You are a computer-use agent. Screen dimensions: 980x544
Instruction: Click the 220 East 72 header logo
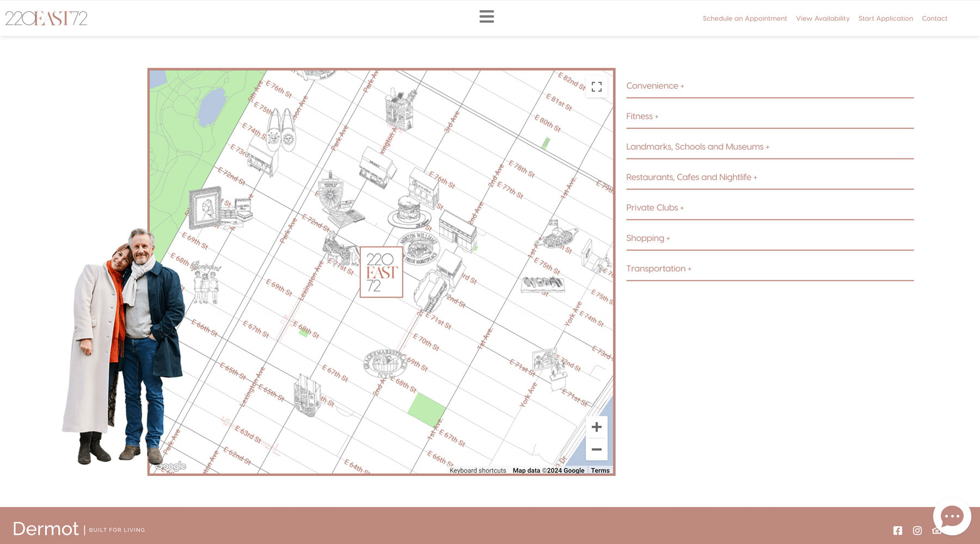[46, 18]
